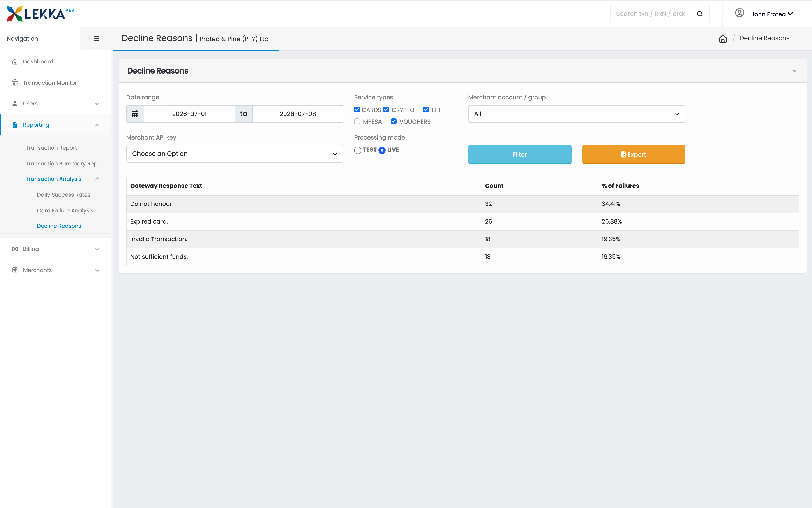812x508 pixels.
Task: Select LIVE processing mode radio
Action: (x=382, y=150)
